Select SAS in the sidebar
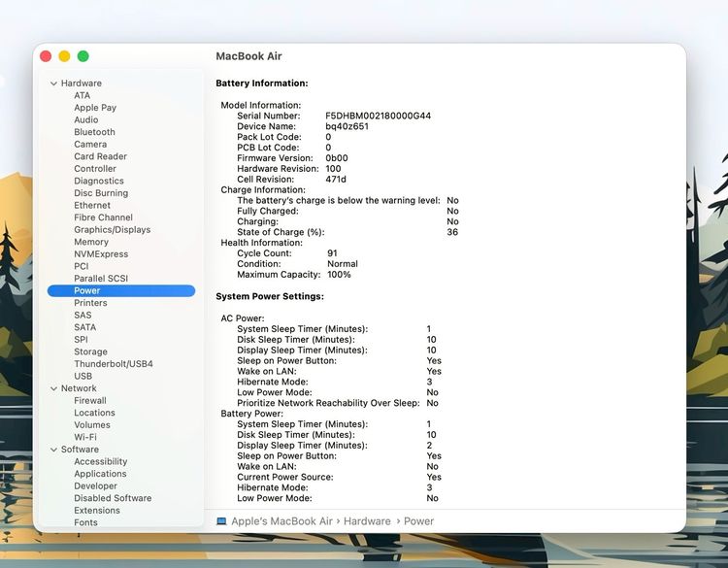 (x=83, y=316)
